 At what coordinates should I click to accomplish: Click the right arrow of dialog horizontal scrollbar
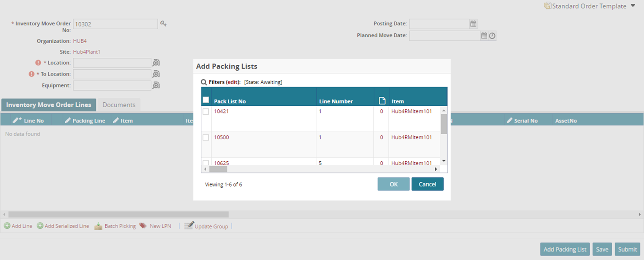pos(436,169)
